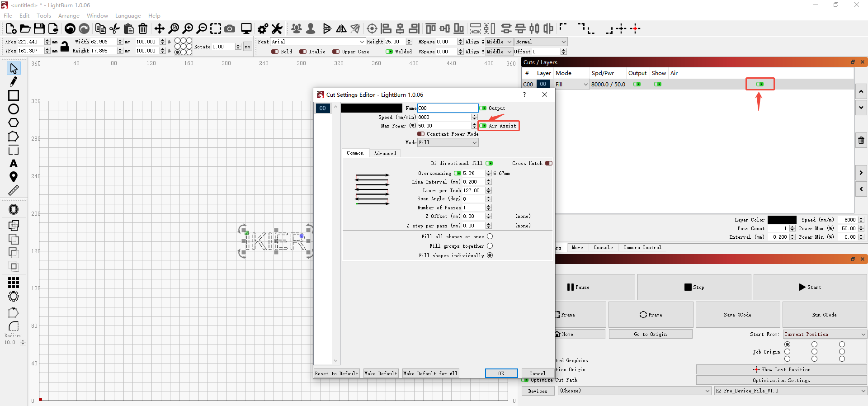Switch to the Advanced tab
868x406 pixels.
[385, 153]
